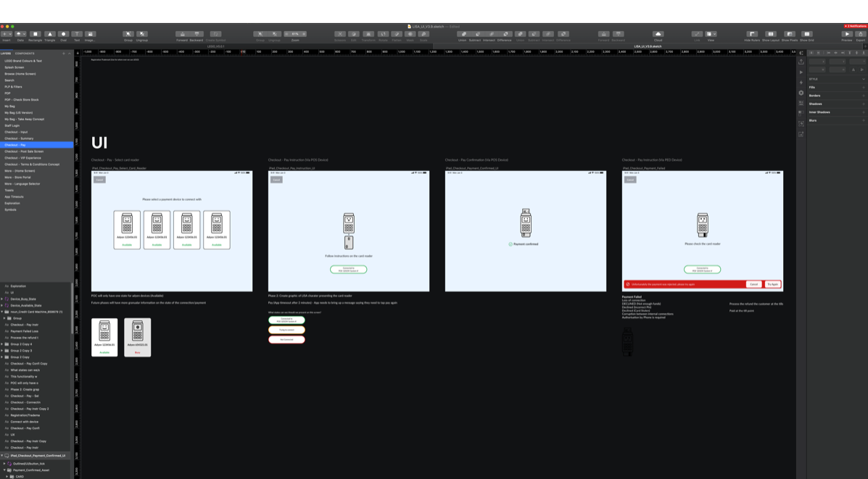Expand the Group 2 Copy 3 layer
The image size is (868, 479).
tap(2, 351)
